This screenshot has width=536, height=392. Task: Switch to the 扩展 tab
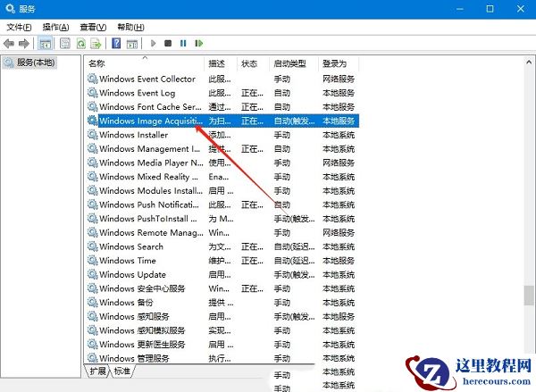coord(97,371)
